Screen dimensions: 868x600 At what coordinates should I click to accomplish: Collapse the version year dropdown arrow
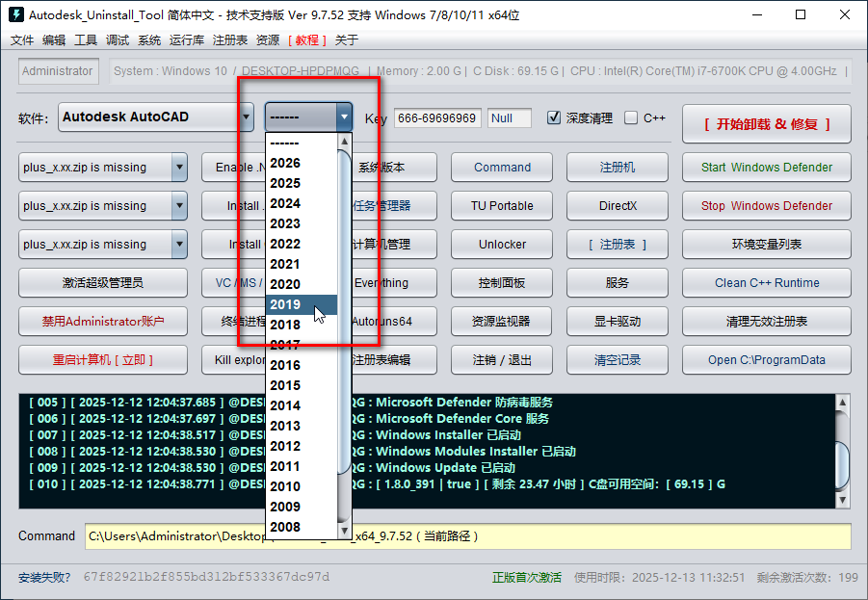344,117
